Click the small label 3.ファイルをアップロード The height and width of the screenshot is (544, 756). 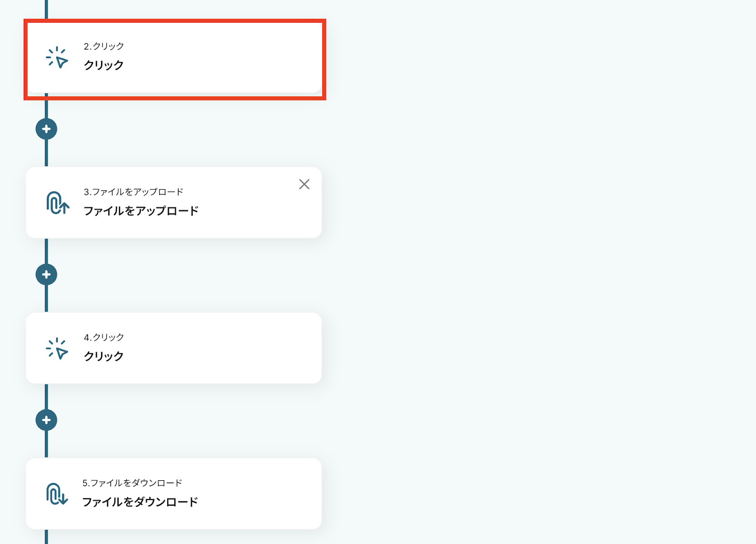click(x=133, y=192)
